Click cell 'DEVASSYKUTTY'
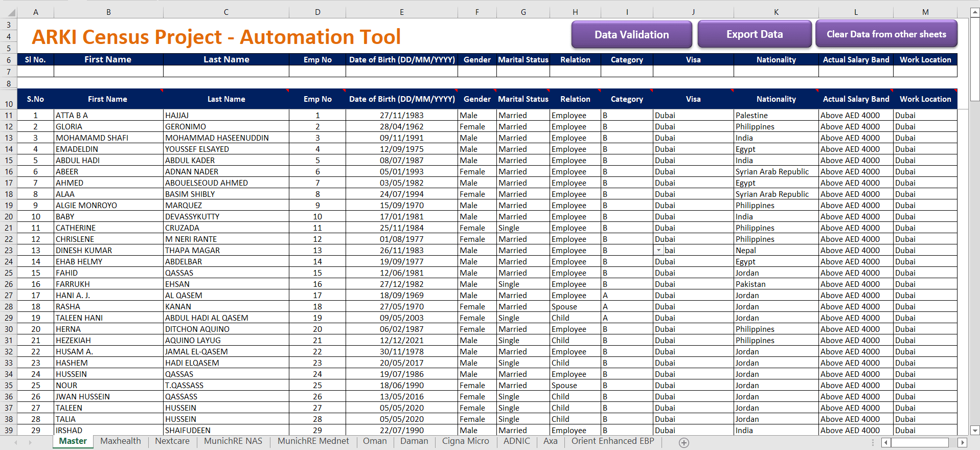Image resolution: width=980 pixels, height=450 pixels. [x=226, y=217]
